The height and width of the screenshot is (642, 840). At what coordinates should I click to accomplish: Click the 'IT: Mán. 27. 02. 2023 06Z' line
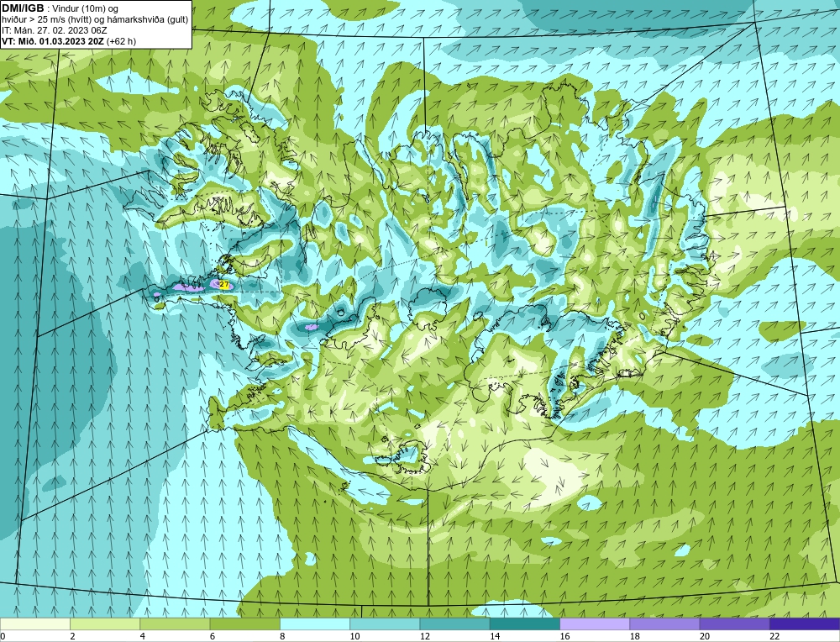pos(55,30)
